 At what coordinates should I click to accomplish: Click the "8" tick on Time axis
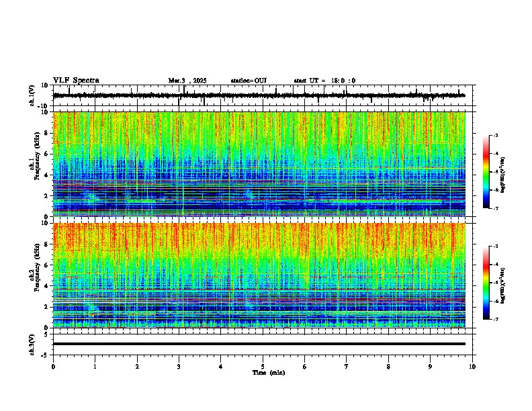388,367
